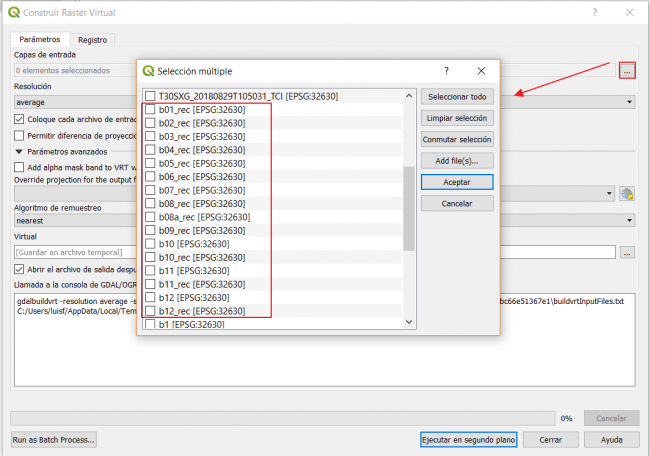Check the b11 layer
The height and width of the screenshot is (456, 650).
pyautogui.click(x=150, y=271)
